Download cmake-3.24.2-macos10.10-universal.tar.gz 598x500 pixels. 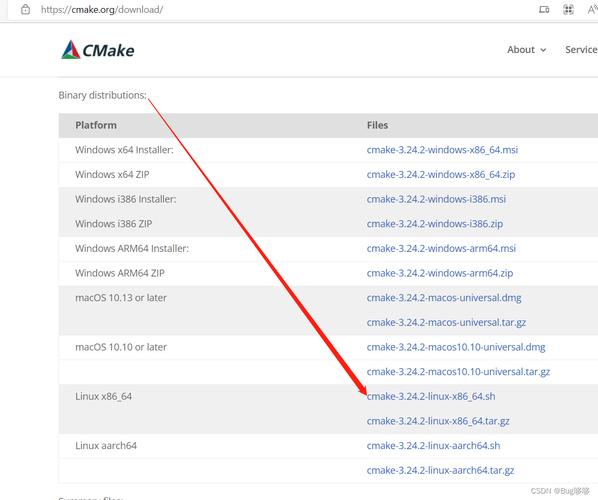pos(458,372)
